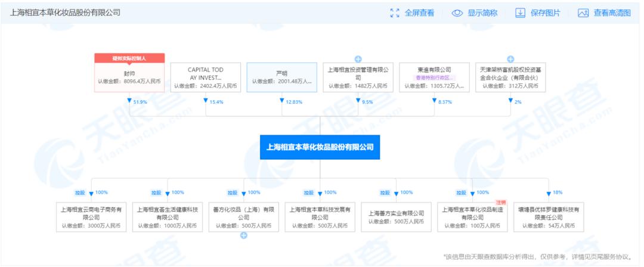Click the 2% share percentage
Image resolution: width=644 pixels, height=267 pixels.
[x=518, y=101]
